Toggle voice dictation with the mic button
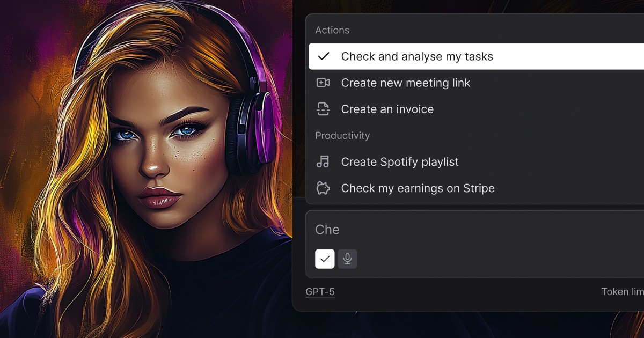This screenshot has width=644, height=338. (347, 259)
